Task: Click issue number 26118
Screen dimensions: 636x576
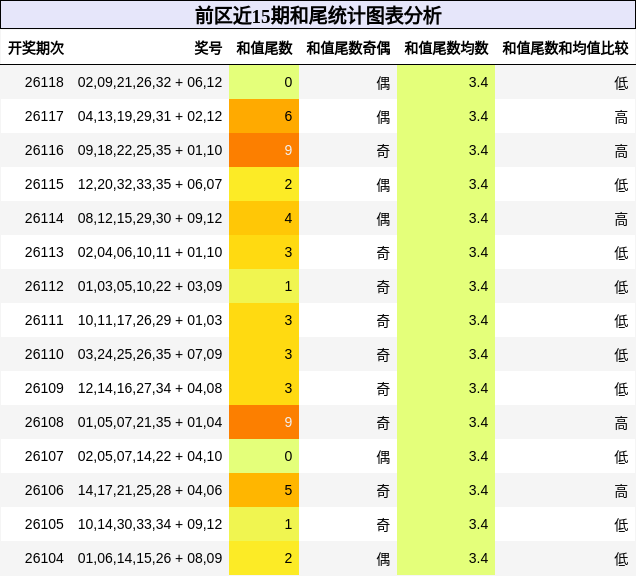Action: [44, 82]
